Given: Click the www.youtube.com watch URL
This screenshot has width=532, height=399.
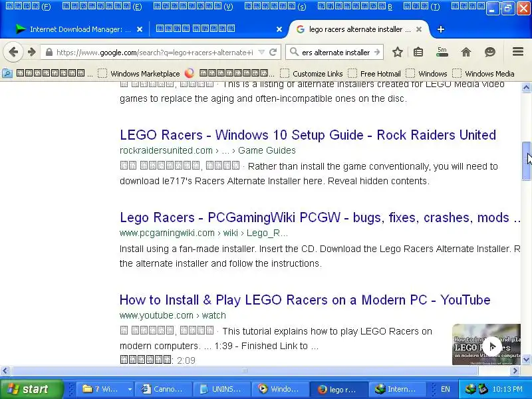Looking at the screenshot, I should point(173,315).
